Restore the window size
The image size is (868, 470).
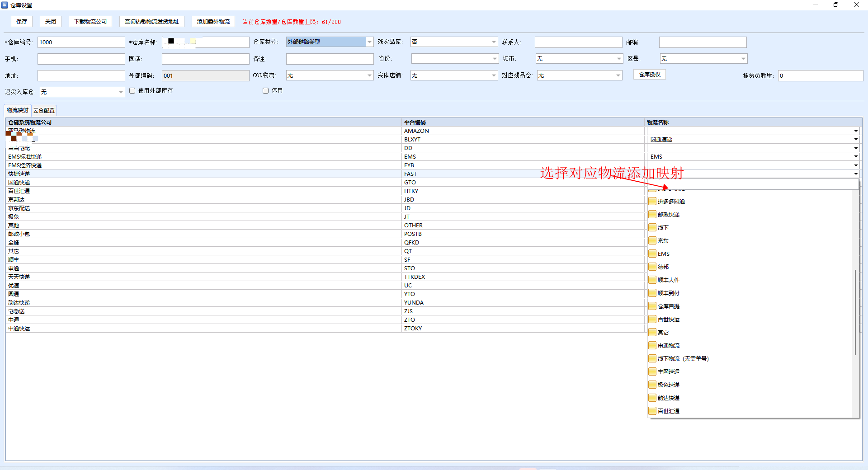tap(836, 5)
